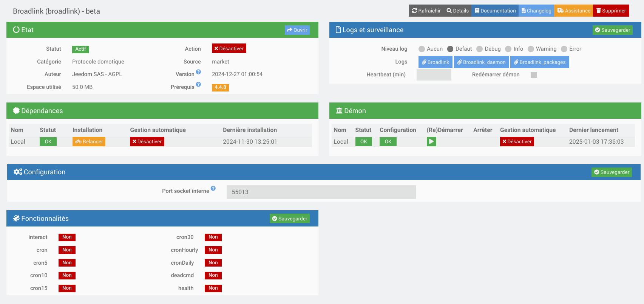Click the Logs et surveillance file icon

(338, 29)
